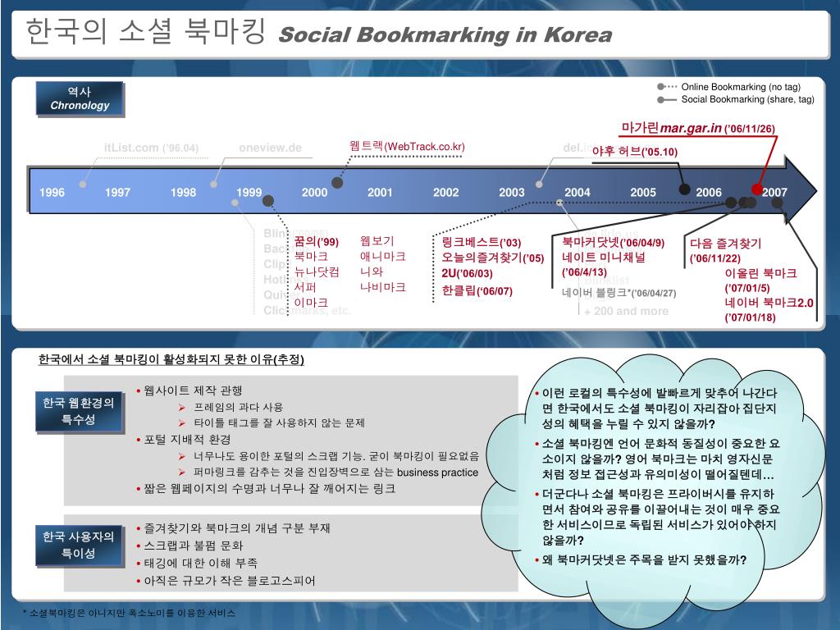Select the gray itList.com dot near 1996
This screenshot has width=840, height=630.
click(x=83, y=185)
